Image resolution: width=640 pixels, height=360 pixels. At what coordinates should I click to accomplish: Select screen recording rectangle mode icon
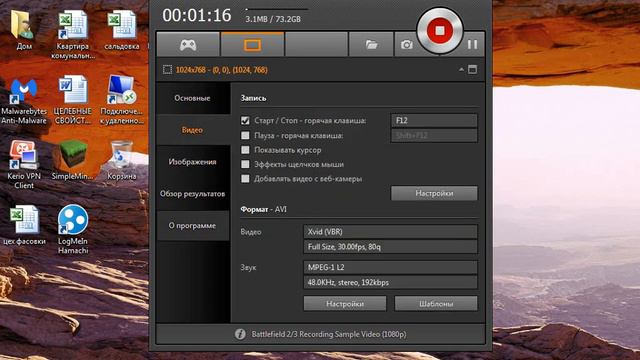coord(252,44)
